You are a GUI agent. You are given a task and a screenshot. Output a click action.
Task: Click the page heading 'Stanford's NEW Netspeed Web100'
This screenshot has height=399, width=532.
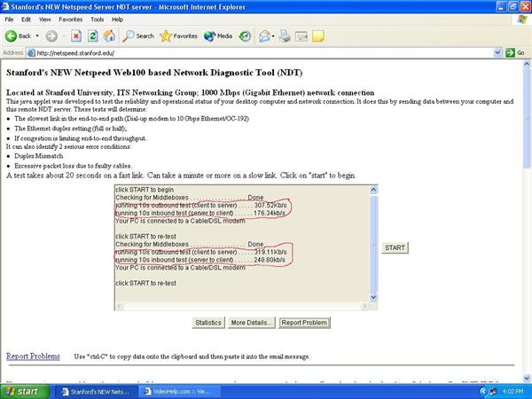[x=154, y=73]
